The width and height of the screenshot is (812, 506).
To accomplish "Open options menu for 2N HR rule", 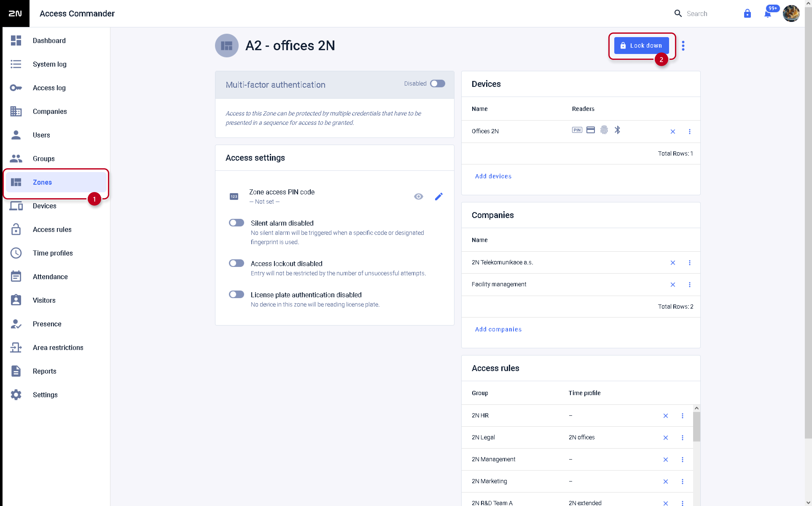I will (x=683, y=416).
